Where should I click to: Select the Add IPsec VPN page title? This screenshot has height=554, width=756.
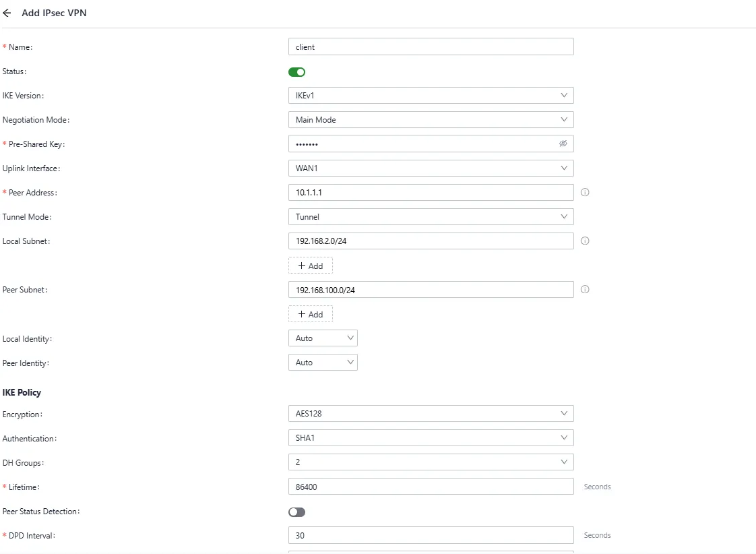pyautogui.click(x=54, y=13)
